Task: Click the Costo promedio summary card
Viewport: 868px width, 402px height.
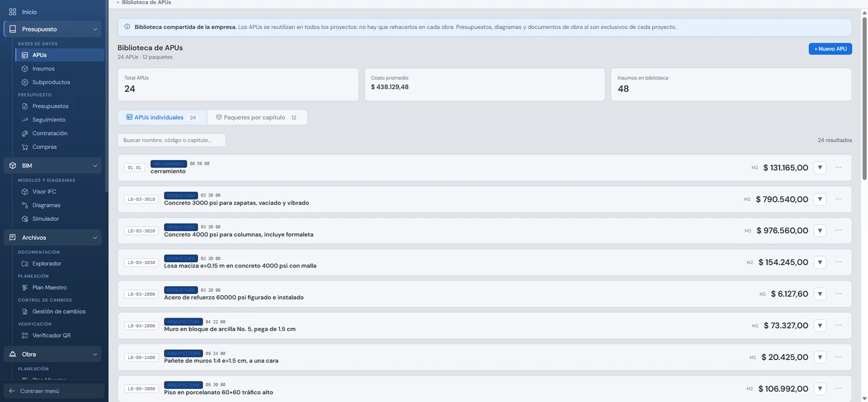Action: (485, 84)
